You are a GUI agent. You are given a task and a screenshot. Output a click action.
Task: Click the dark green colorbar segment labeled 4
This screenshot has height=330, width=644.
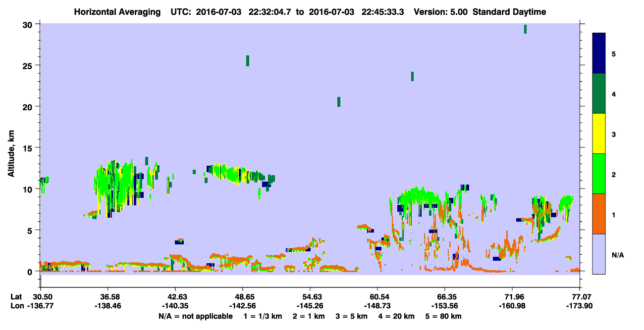click(599, 94)
